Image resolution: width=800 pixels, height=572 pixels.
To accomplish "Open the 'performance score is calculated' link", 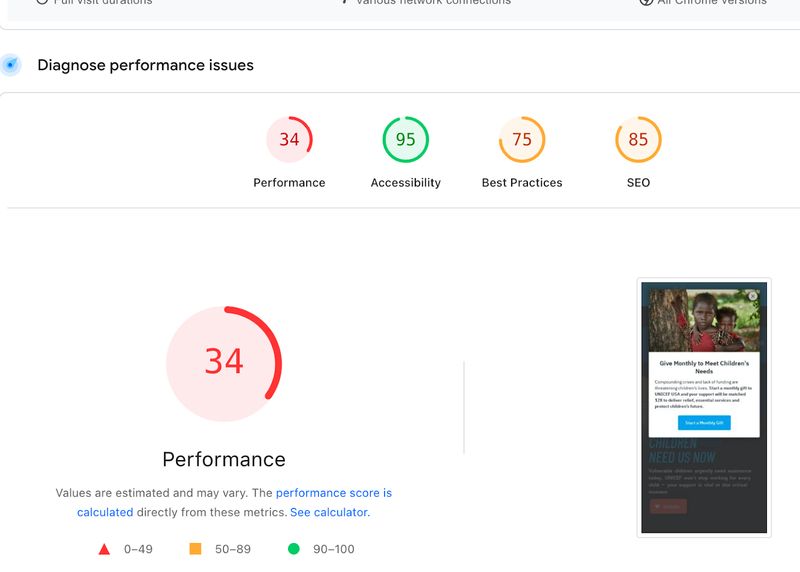I will click(x=234, y=503).
